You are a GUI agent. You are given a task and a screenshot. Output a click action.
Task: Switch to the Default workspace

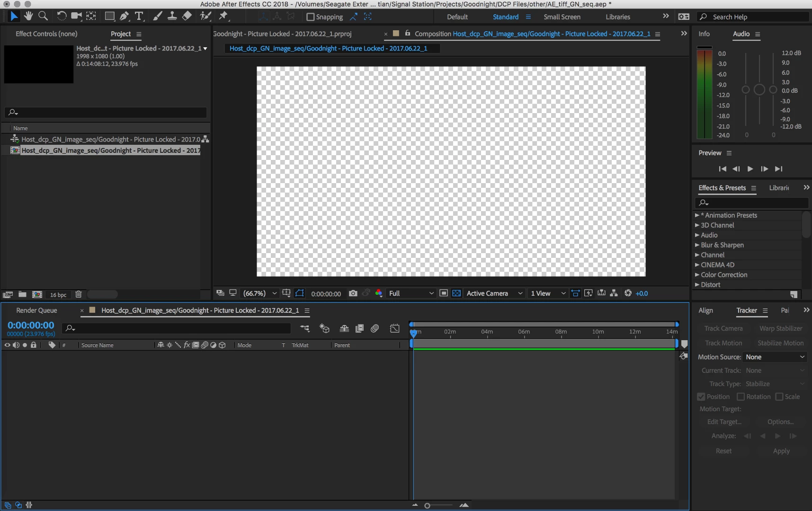[457, 17]
